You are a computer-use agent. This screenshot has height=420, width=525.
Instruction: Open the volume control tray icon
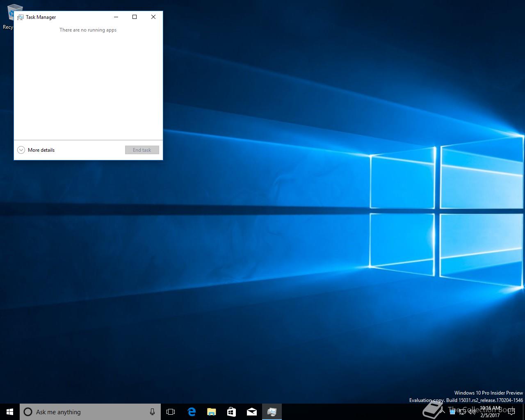point(472,412)
